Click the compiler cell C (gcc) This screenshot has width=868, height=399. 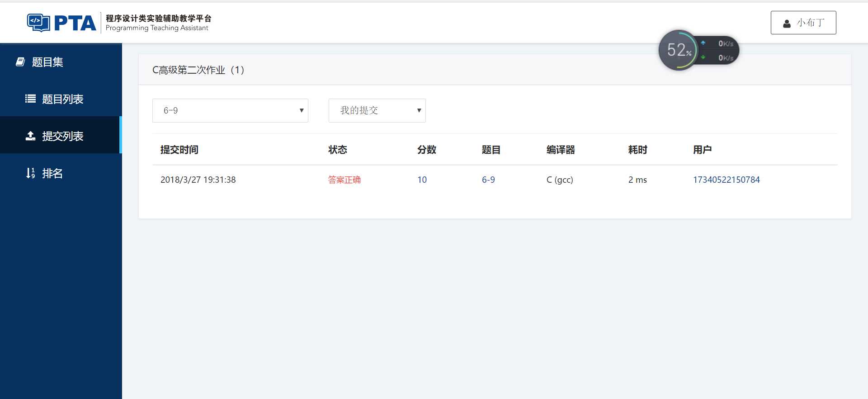[x=560, y=180]
